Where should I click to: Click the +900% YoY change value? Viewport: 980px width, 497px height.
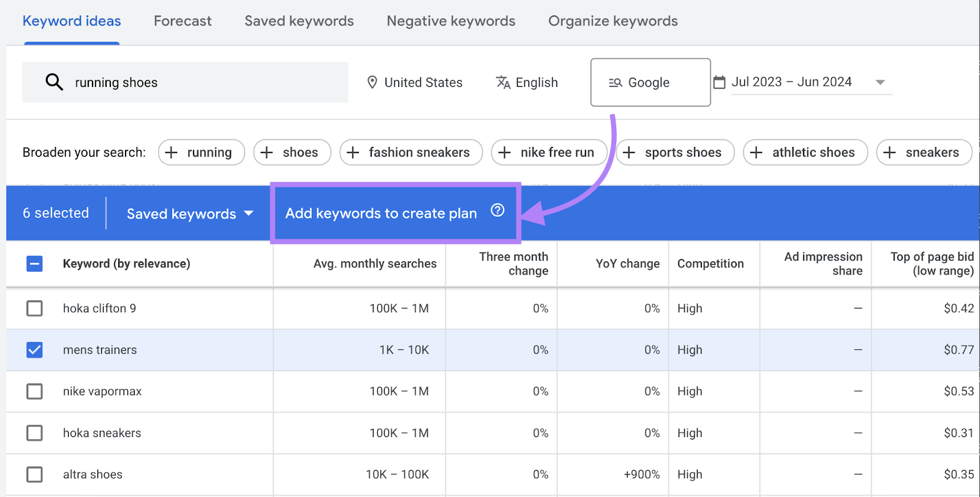pos(641,475)
